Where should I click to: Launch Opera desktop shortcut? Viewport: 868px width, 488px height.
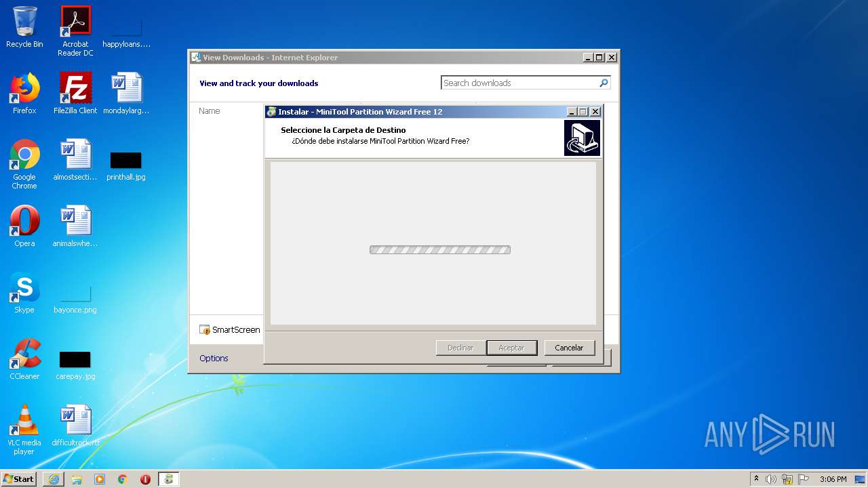[x=24, y=226]
